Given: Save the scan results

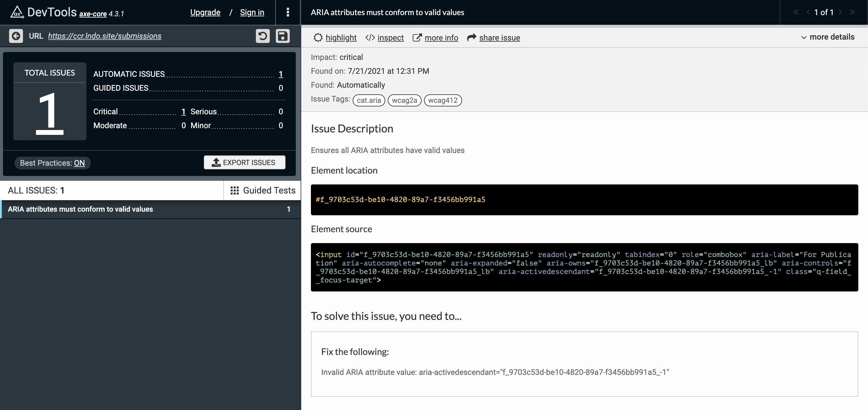Looking at the screenshot, I should [x=283, y=36].
